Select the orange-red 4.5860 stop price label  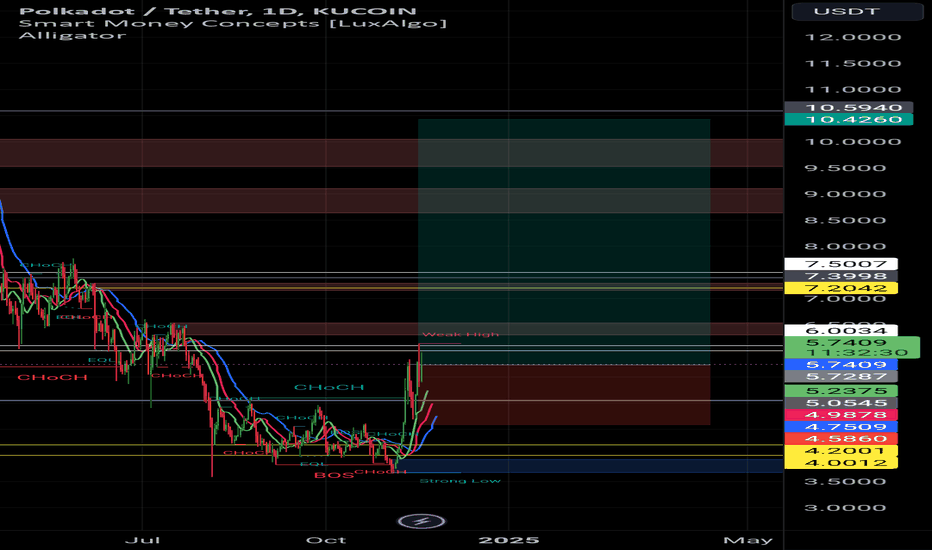(x=841, y=438)
